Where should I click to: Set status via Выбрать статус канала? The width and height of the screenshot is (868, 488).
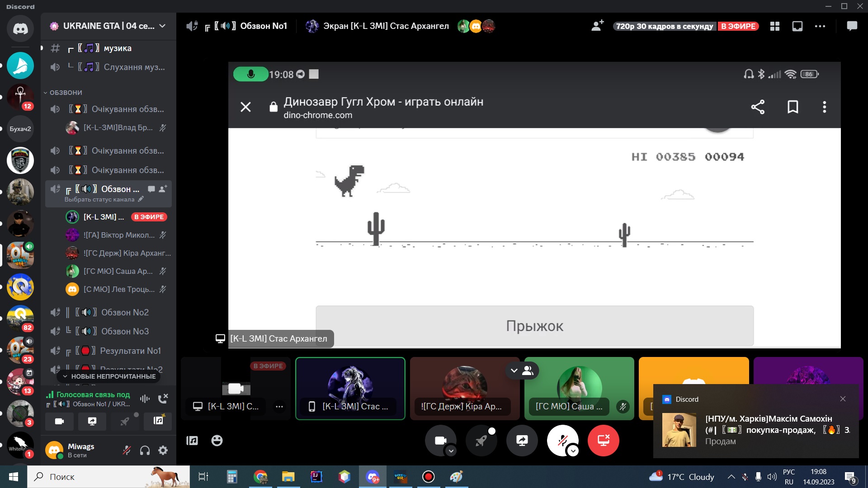point(104,199)
